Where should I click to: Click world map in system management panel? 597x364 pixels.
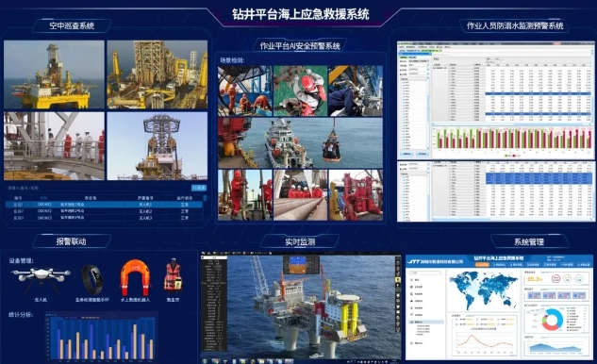point(483,290)
